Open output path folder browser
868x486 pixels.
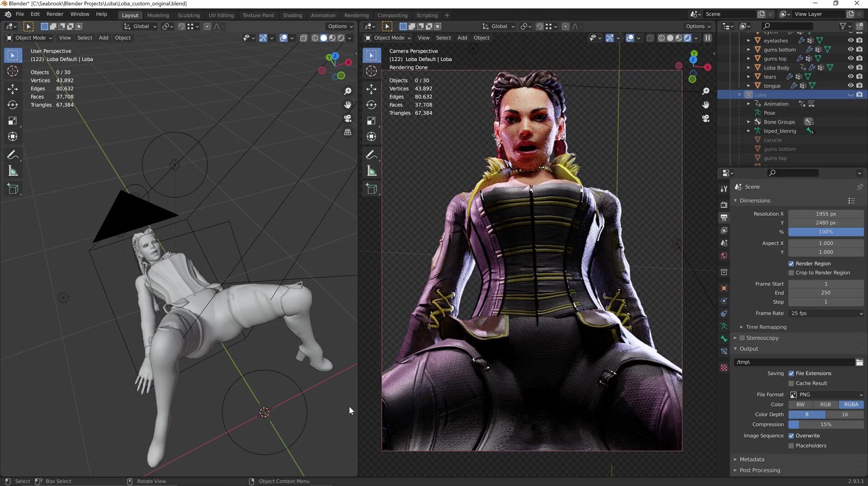[x=859, y=362]
